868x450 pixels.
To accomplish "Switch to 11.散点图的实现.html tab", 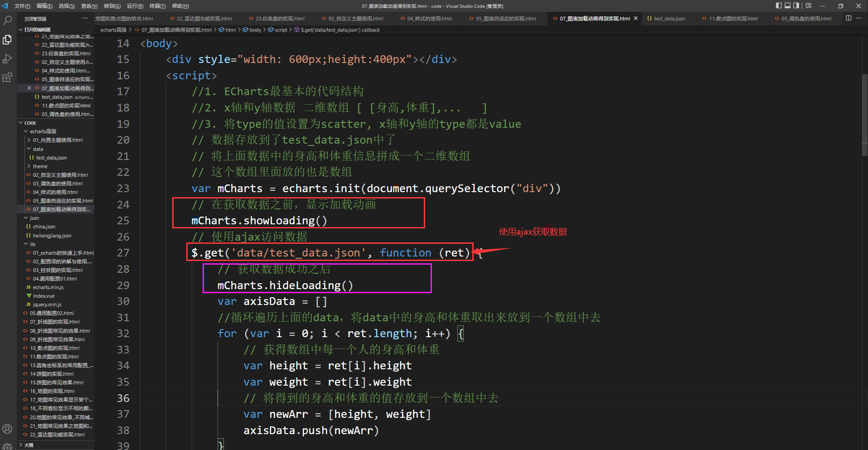I will coord(733,19).
